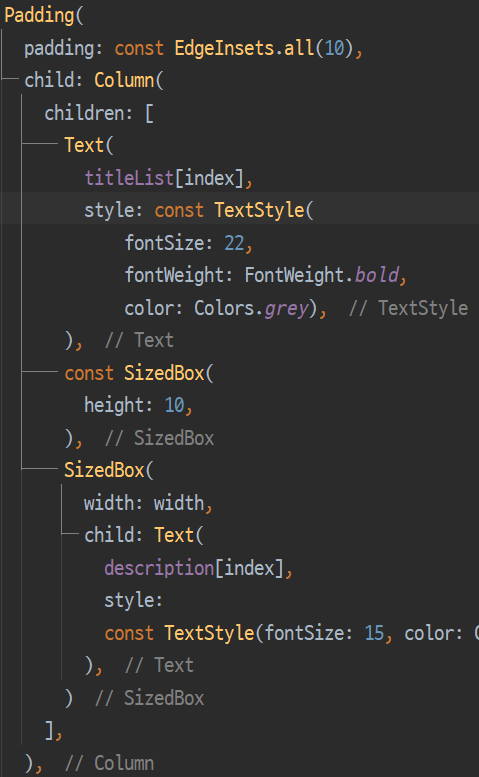Click the 'titleList[index],' line

click(168, 178)
